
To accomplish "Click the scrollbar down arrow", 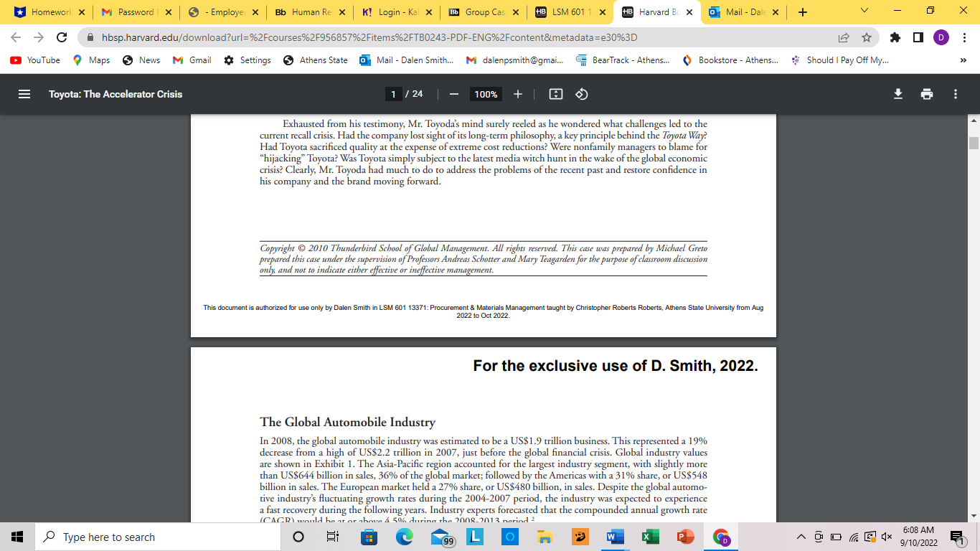I will [974, 515].
